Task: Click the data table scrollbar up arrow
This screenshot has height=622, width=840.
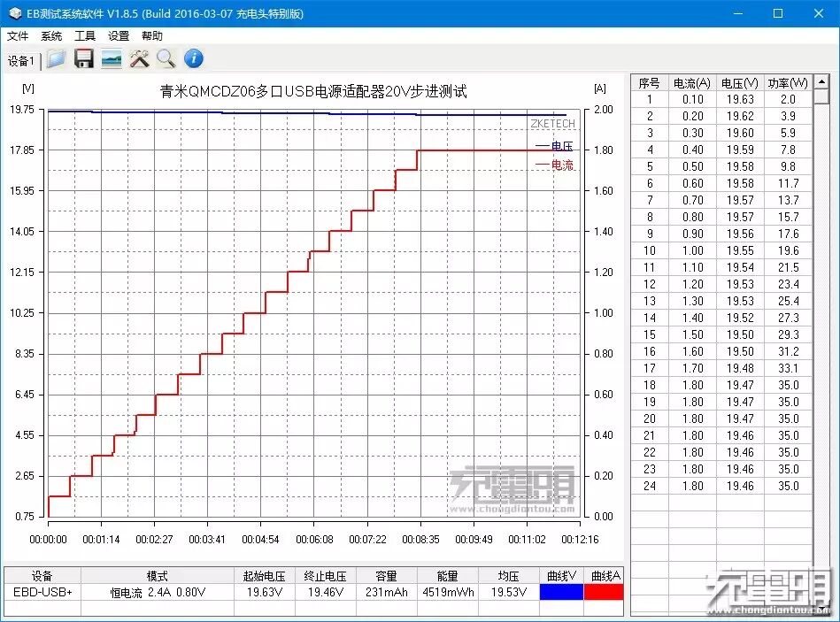Action: [x=821, y=82]
